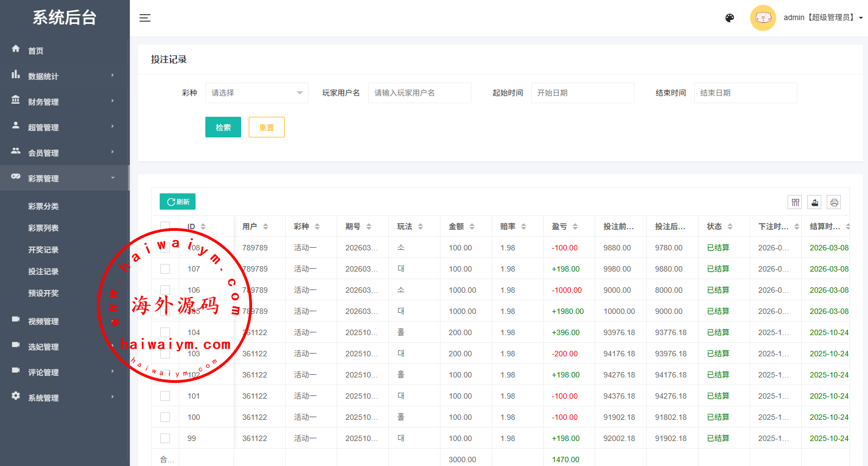The image size is (868, 466).
Task: Click the export table icon
Action: pyautogui.click(x=815, y=202)
